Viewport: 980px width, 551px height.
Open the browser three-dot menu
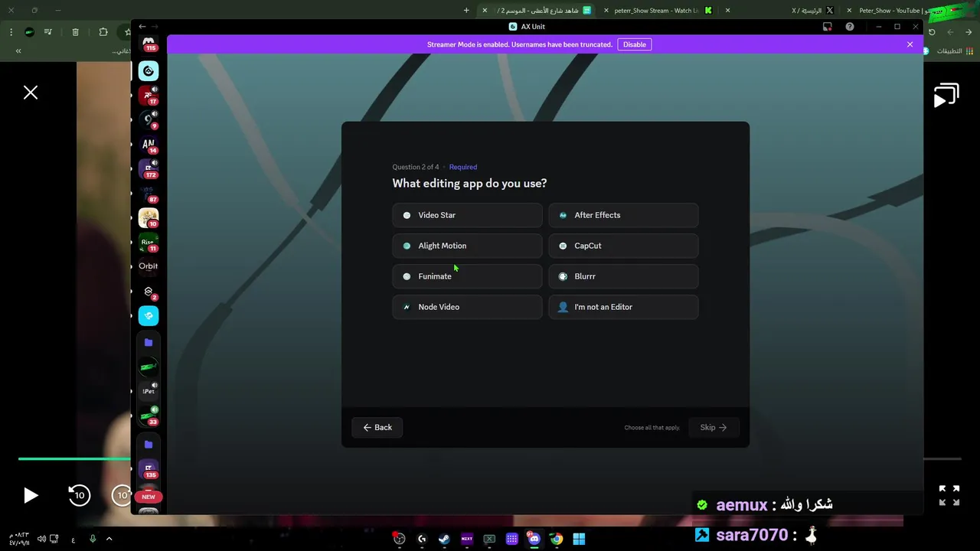[11, 32]
